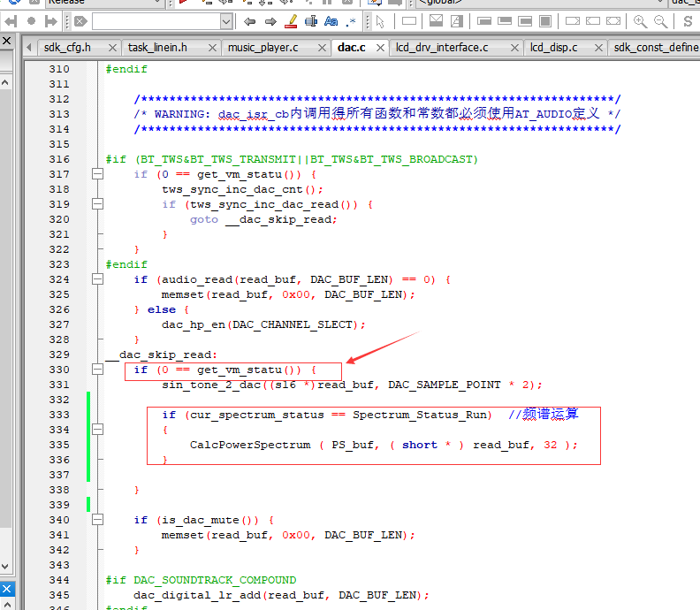Close the left side panel

6,41
